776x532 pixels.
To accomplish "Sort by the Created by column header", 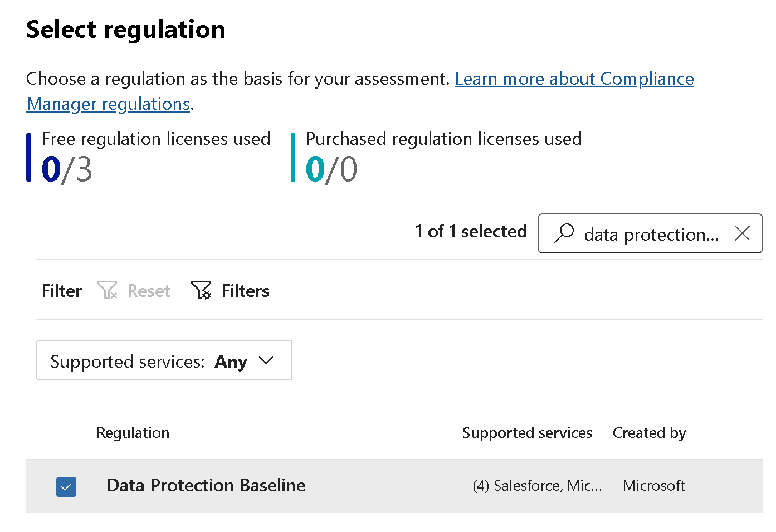I will 649,433.
